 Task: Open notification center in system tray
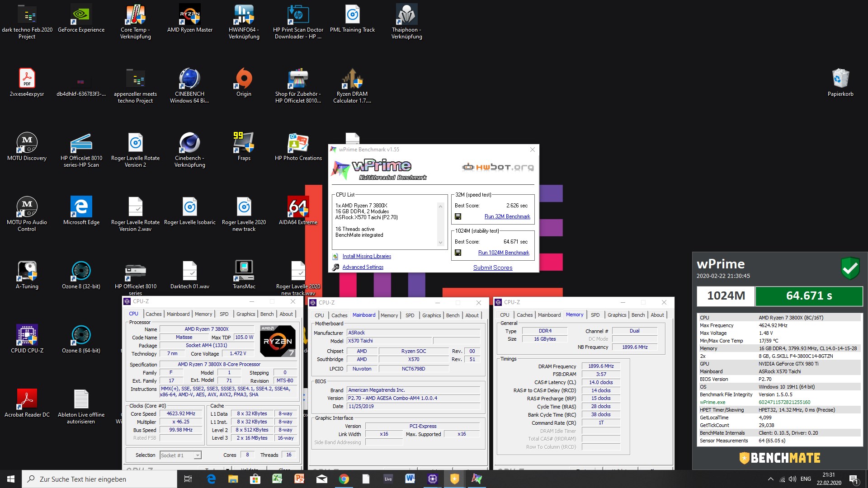[x=854, y=479]
